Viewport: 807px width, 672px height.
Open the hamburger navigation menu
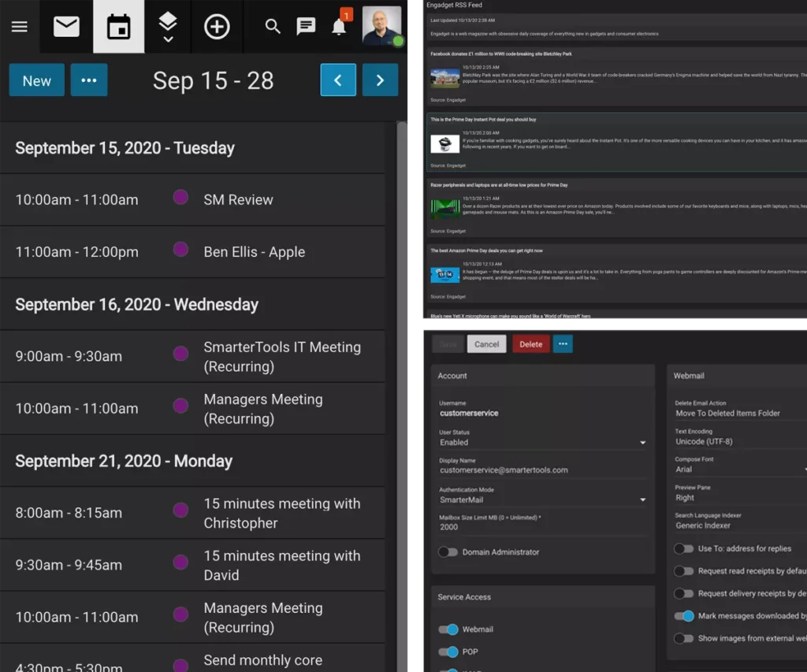(x=20, y=27)
